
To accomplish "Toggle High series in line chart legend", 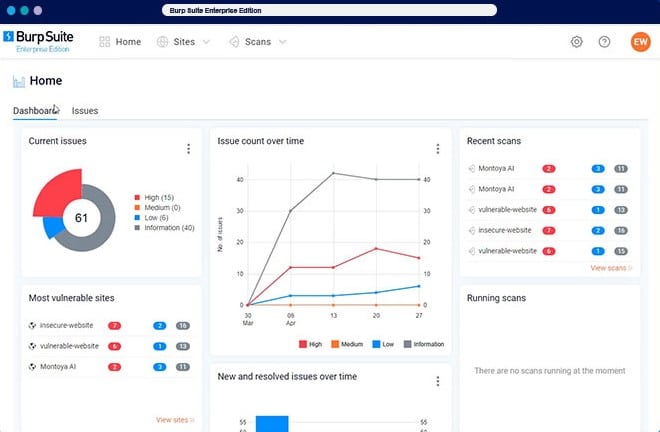I will click(x=310, y=344).
